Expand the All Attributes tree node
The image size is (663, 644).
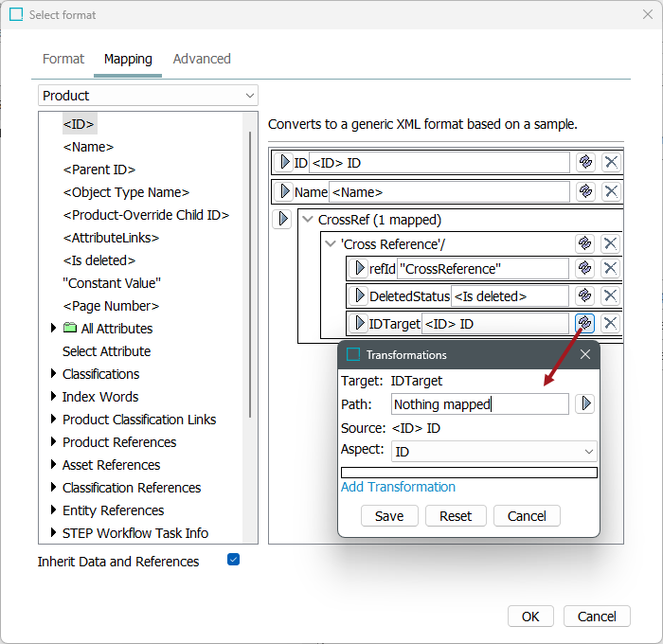[53, 329]
